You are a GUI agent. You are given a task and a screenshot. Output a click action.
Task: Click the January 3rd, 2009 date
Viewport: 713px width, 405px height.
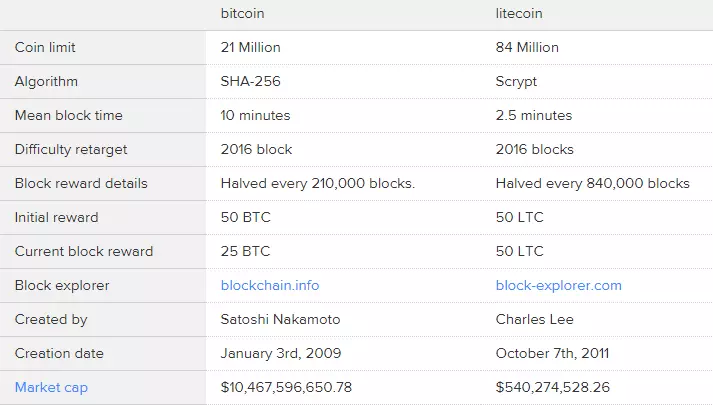tap(281, 354)
